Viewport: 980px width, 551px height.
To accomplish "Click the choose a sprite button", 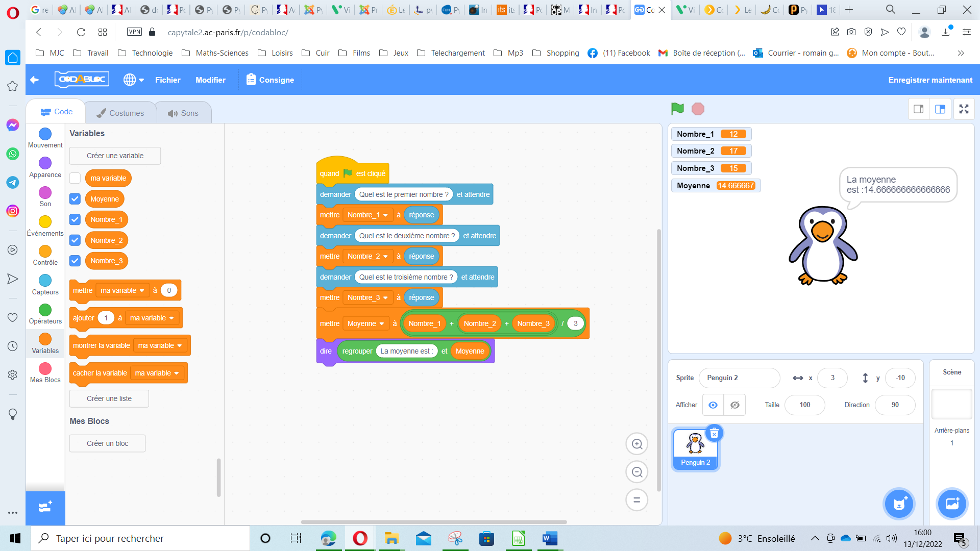I will pyautogui.click(x=899, y=504).
